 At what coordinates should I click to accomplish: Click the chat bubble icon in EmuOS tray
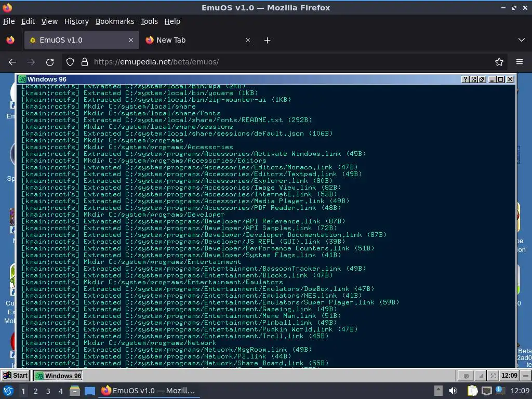(x=466, y=376)
